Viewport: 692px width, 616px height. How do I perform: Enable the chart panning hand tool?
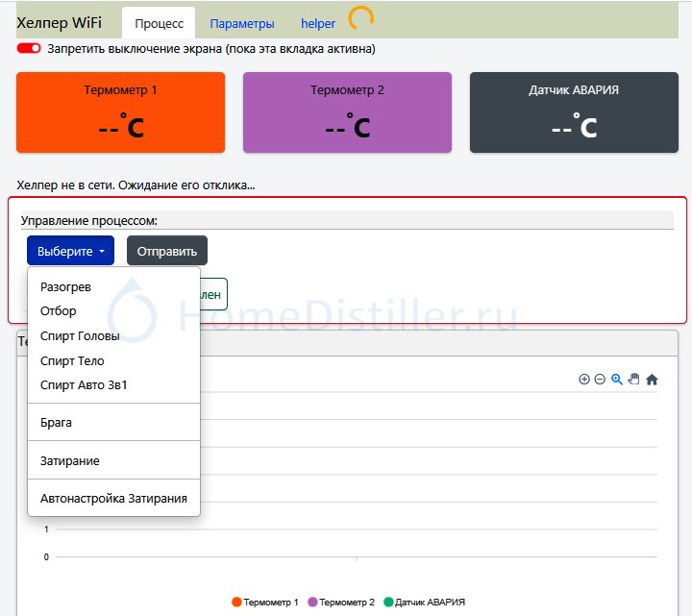(633, 380)
